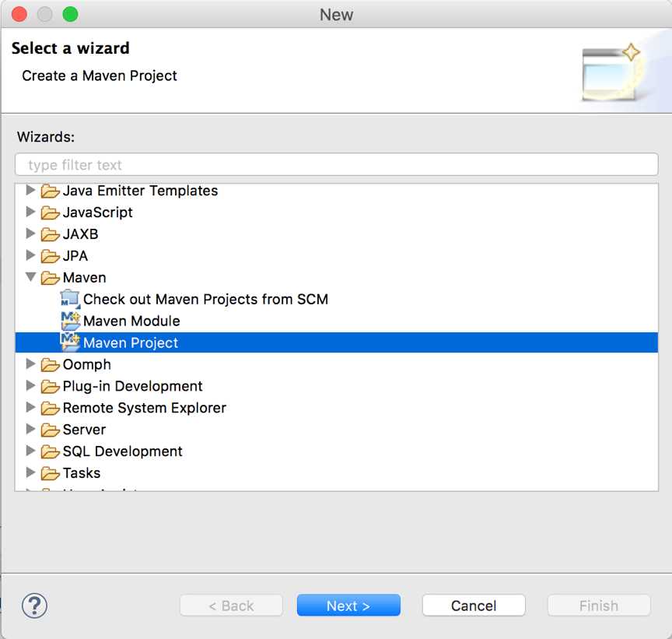Click the Maven Project wizard icon
Screen dimensions: 672x639
(x=71, y=342)
